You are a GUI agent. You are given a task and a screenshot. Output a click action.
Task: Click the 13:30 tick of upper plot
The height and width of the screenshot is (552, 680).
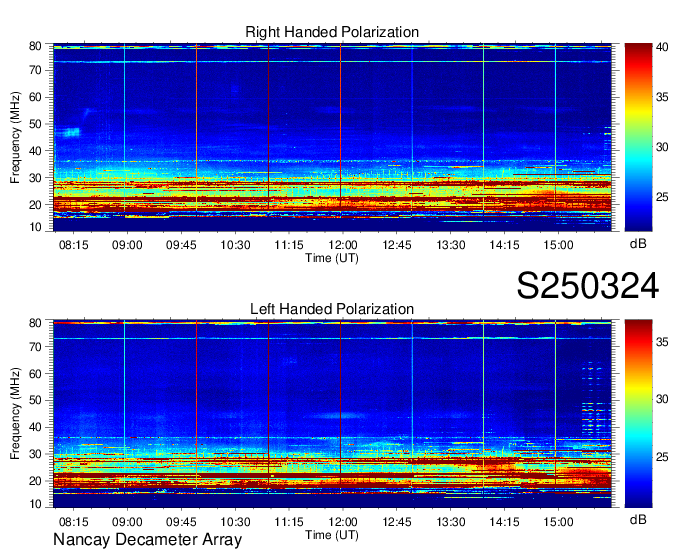click(451, 245)
